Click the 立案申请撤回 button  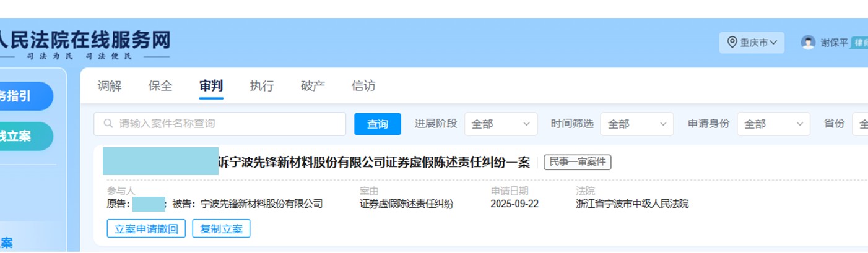click(146, 229)
